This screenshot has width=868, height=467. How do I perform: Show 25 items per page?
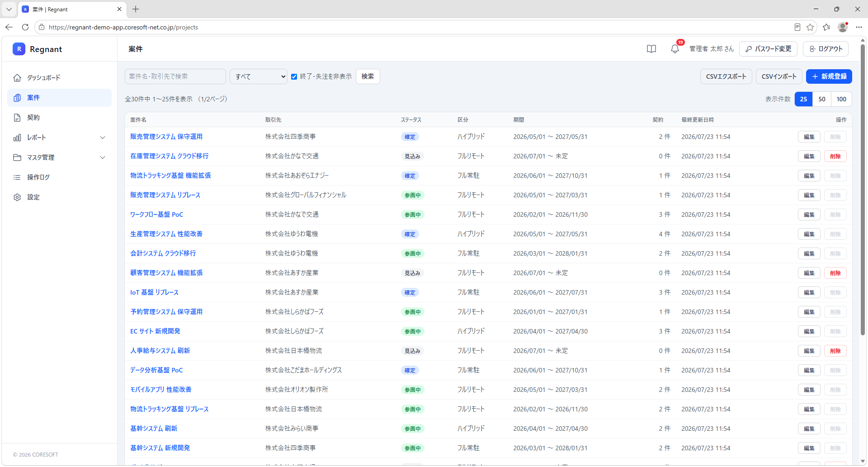(x=803, y=99)
